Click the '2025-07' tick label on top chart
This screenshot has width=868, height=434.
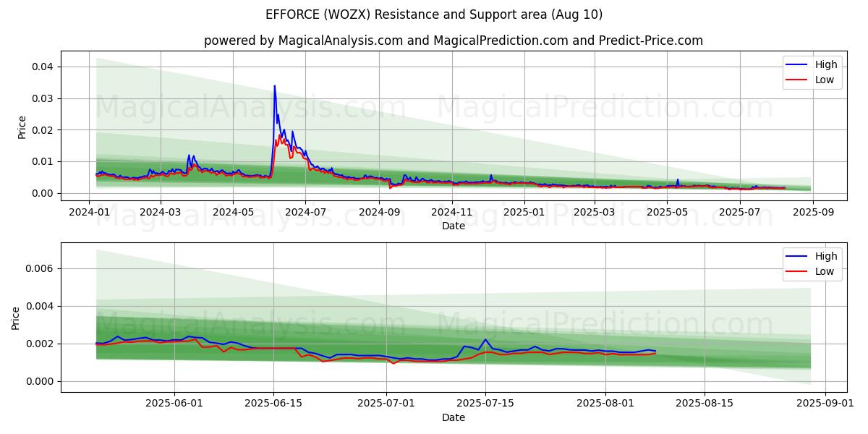(x=739, y=212)
